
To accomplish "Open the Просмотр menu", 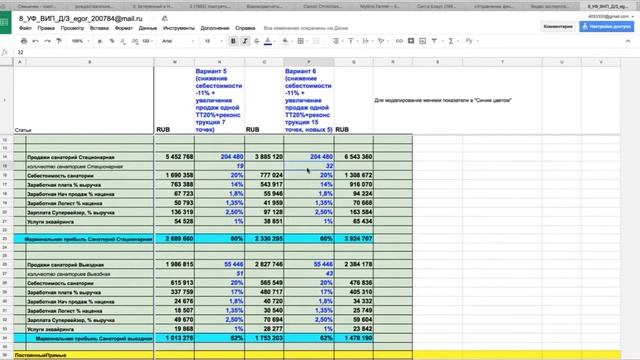I will coord(72,28).
